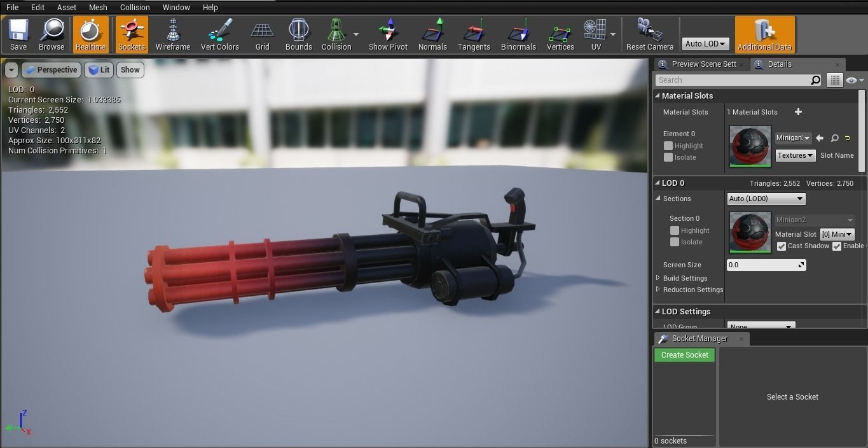This screenshot has height=448, width=868.
Task: Open the Help menu
Action: [x=210, y=8]
